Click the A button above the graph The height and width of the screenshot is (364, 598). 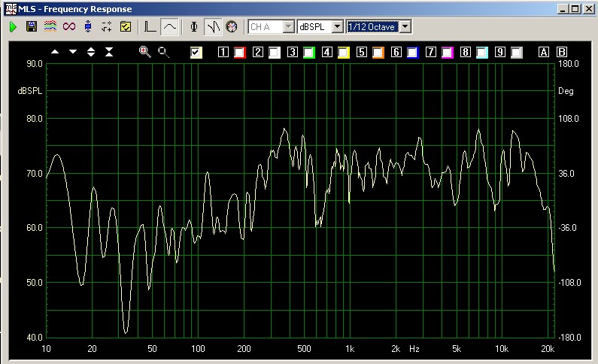tap(544, 52)
